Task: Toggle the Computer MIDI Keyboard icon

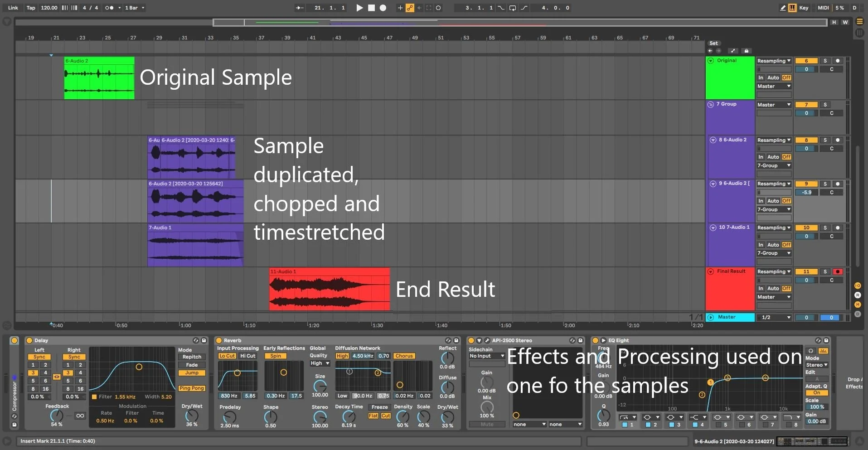Action: coord(792,8)
